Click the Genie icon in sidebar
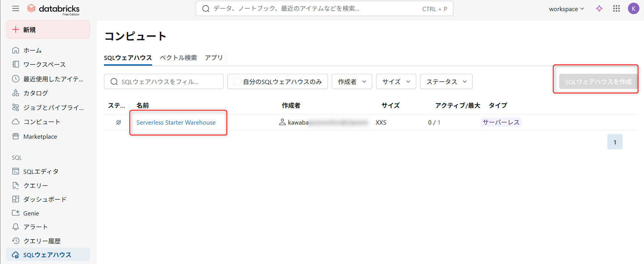Screen dimensions: 644x264 (x=16, y=213)
